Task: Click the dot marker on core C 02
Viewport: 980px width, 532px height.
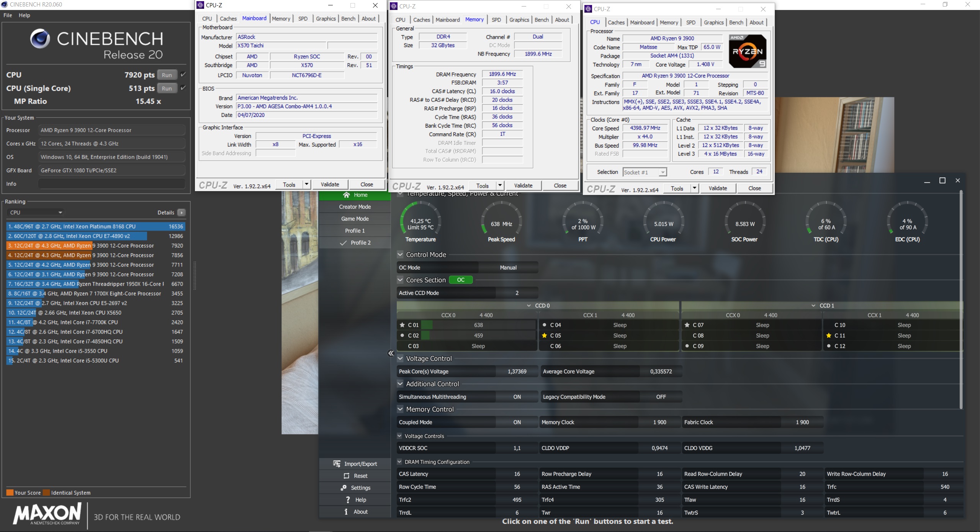Action: pyautogui.click(x=402, y=336)
